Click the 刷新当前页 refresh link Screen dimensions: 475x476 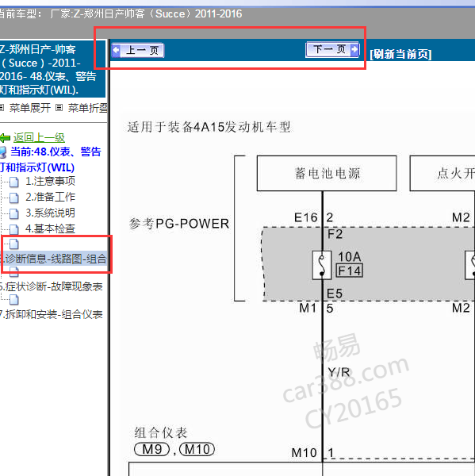(400, 54)
